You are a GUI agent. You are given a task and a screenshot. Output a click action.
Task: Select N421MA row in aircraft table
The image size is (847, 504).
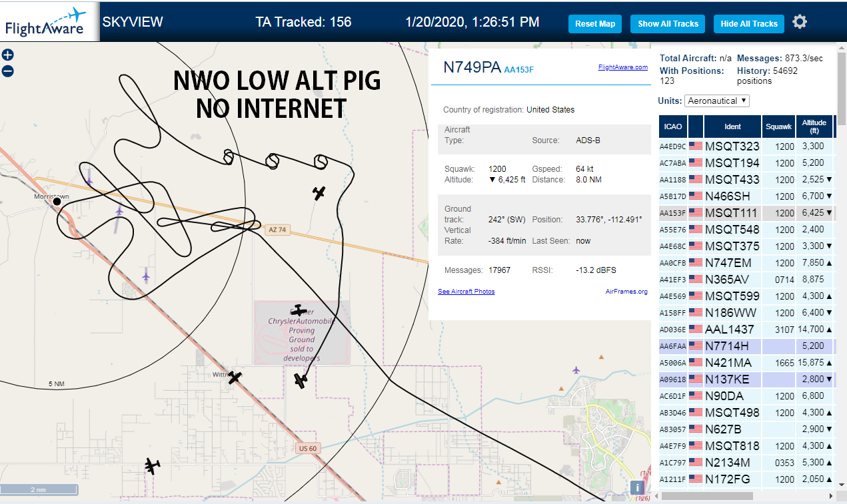pos(746,362)
